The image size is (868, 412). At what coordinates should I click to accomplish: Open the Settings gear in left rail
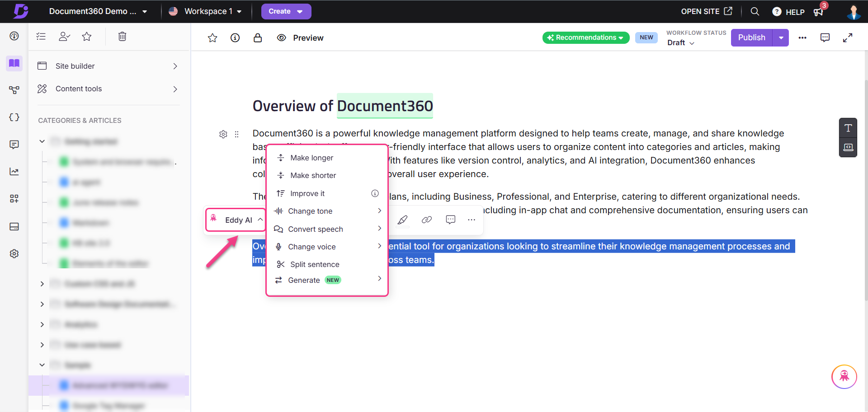click(14, 254)
